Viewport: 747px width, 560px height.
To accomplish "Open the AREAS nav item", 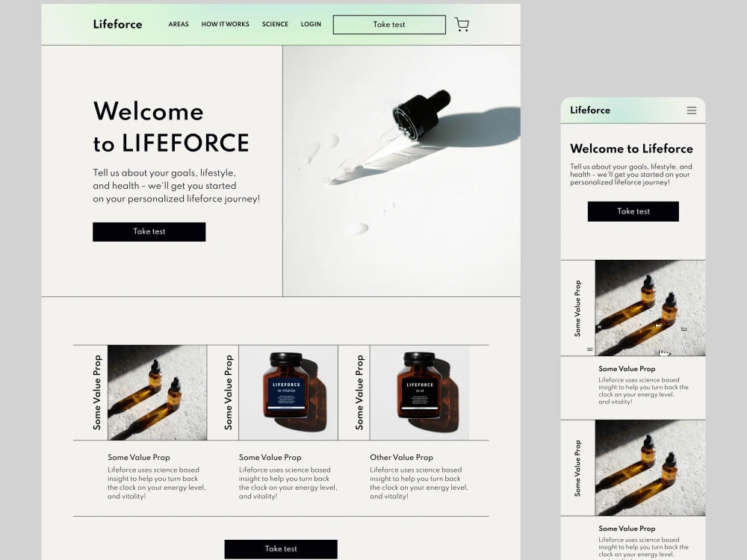I will coord(179,25).
